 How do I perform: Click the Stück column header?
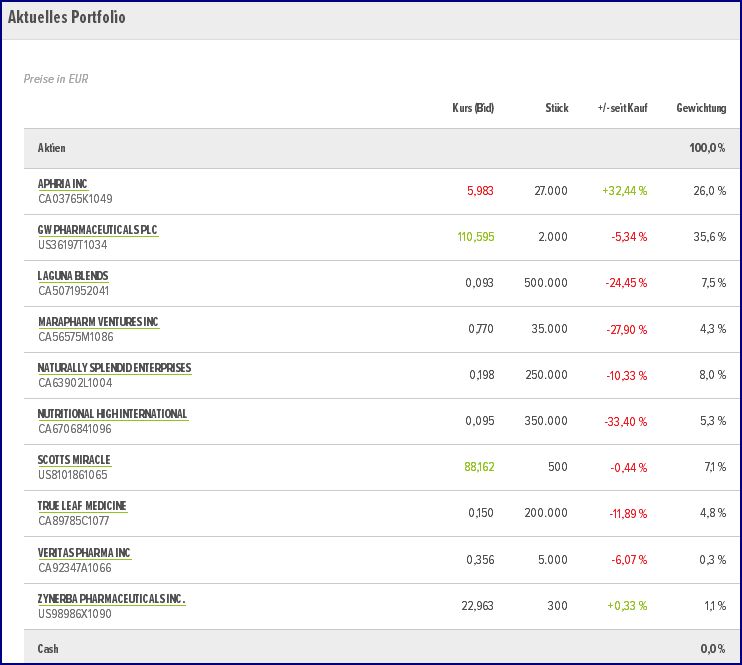557,108
